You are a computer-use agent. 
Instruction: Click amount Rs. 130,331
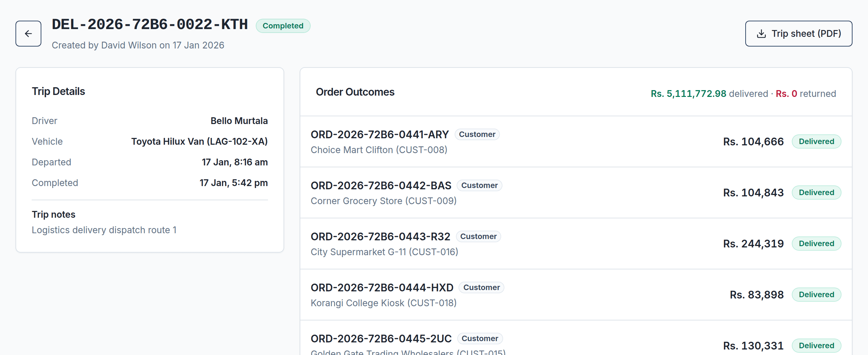(753, 346)
